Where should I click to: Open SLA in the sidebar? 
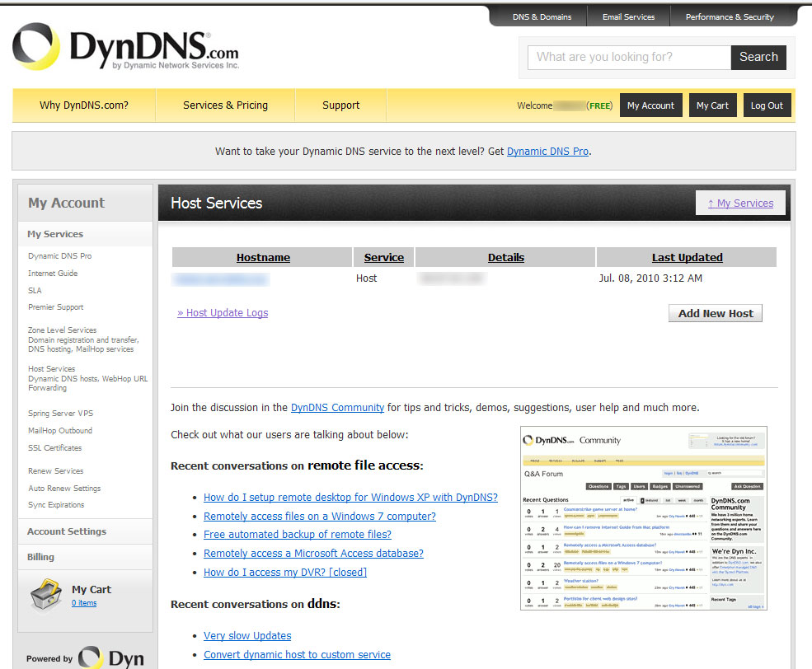pyautogui.click(x=35, y=290)
